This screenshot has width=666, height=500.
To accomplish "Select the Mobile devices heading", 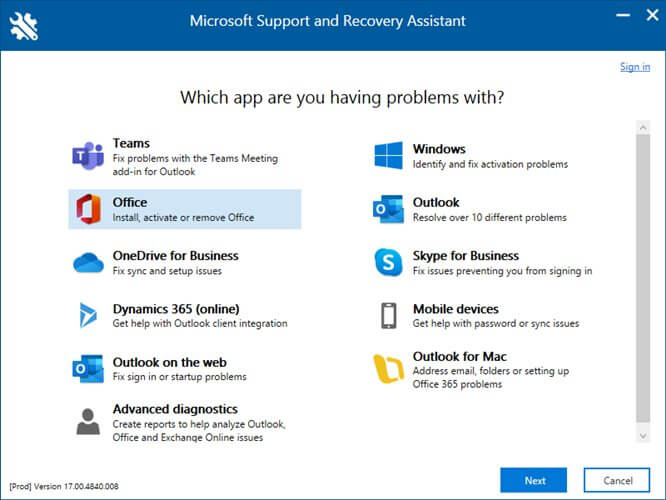I will [x=456, y=309].
